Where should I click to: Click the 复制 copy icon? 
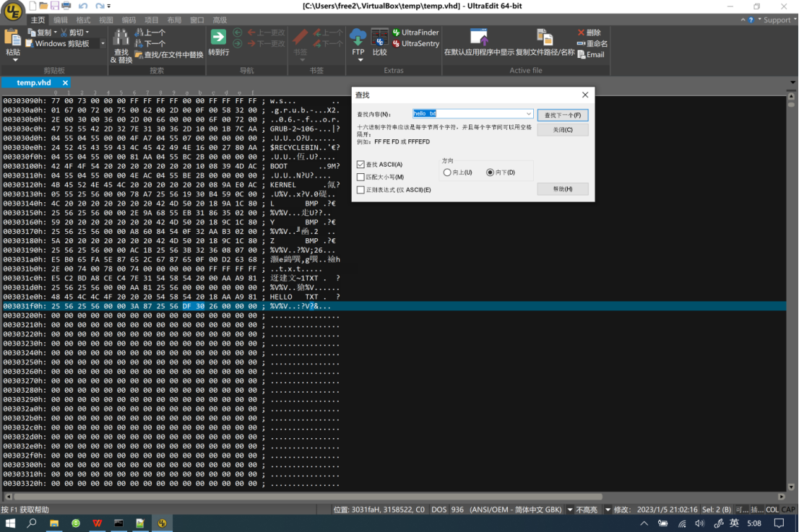click(x=32, y=32)
